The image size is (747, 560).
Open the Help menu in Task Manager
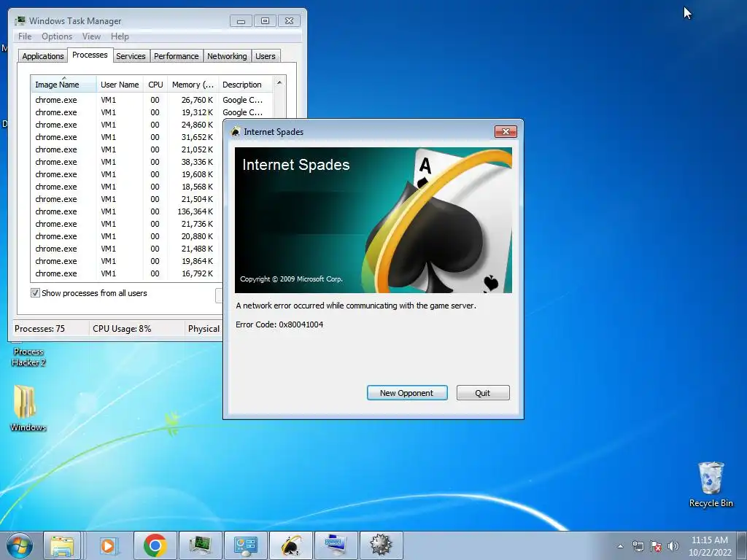[x=120, y=36]
